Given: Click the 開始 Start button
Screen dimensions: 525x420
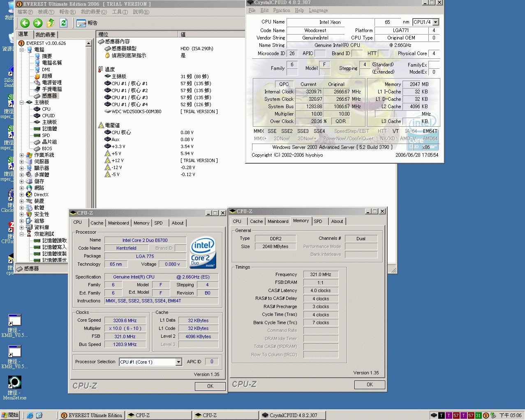Looking at the screenshot, I should (x=11, y=415).
